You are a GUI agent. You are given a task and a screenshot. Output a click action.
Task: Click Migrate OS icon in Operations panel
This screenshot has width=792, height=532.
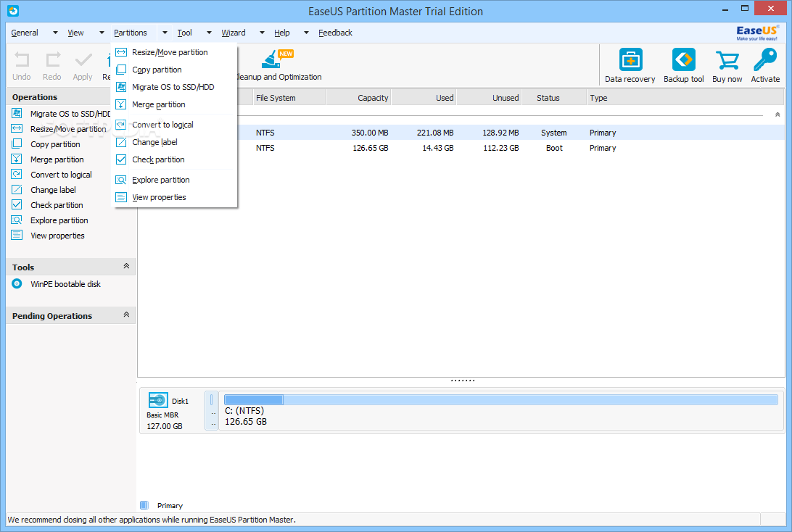pyautogui.click(x=17, y=113)
